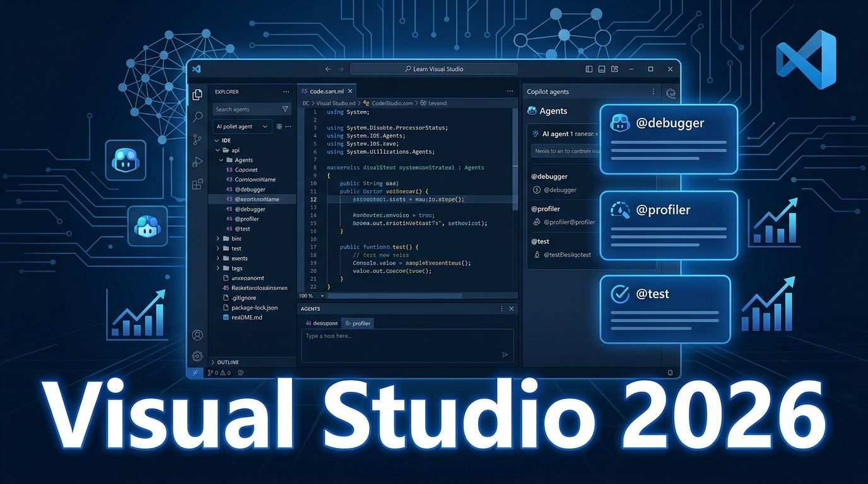Open the editor tab bar more actions ellipsis

[508, 92]
